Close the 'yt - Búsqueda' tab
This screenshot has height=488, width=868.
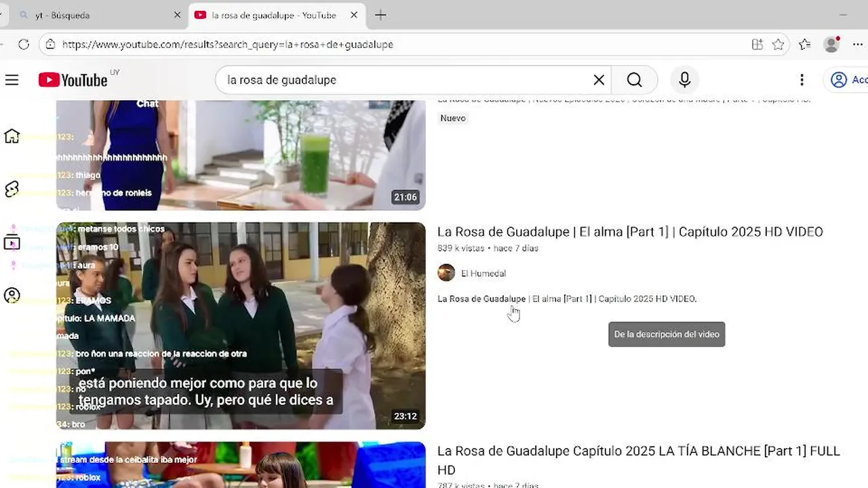[177, 15]
